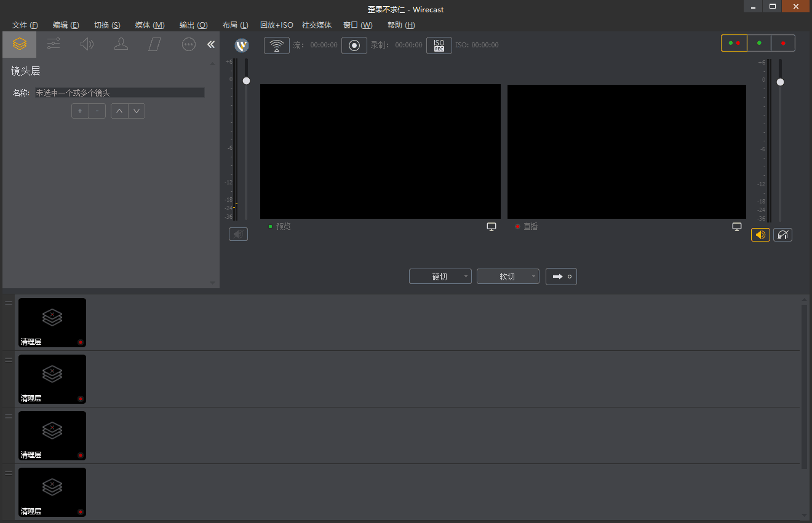The width and height of the screenshot is (812, 523).
Task: Click the left panel scroll-down arrow
Action: [x=213, y=283]
